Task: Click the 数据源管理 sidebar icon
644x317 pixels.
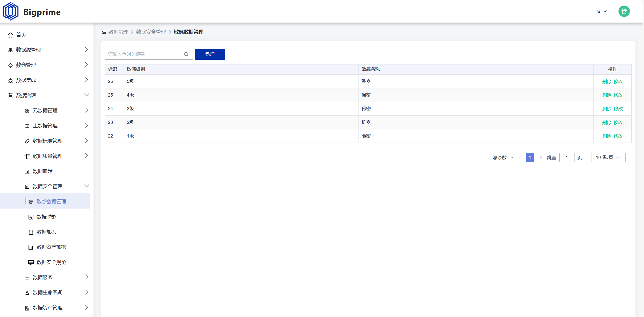Action: tap(10, 50)
